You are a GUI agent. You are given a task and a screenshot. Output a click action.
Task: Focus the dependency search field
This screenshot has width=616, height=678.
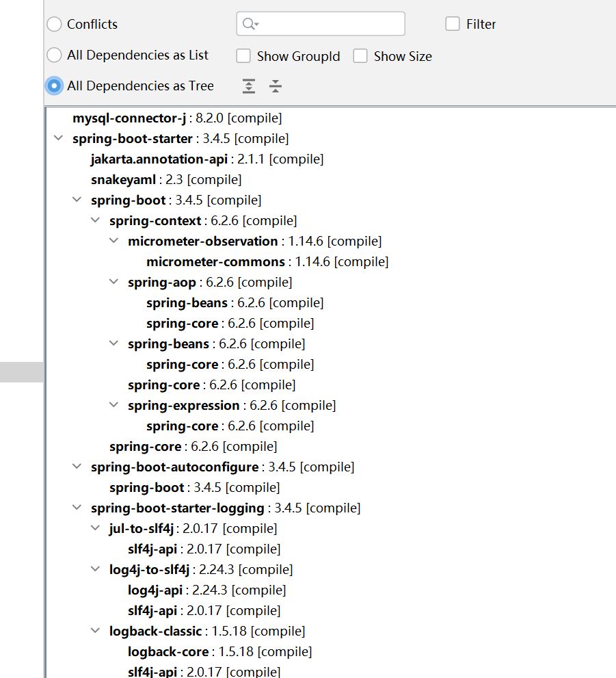pos(321,24)
